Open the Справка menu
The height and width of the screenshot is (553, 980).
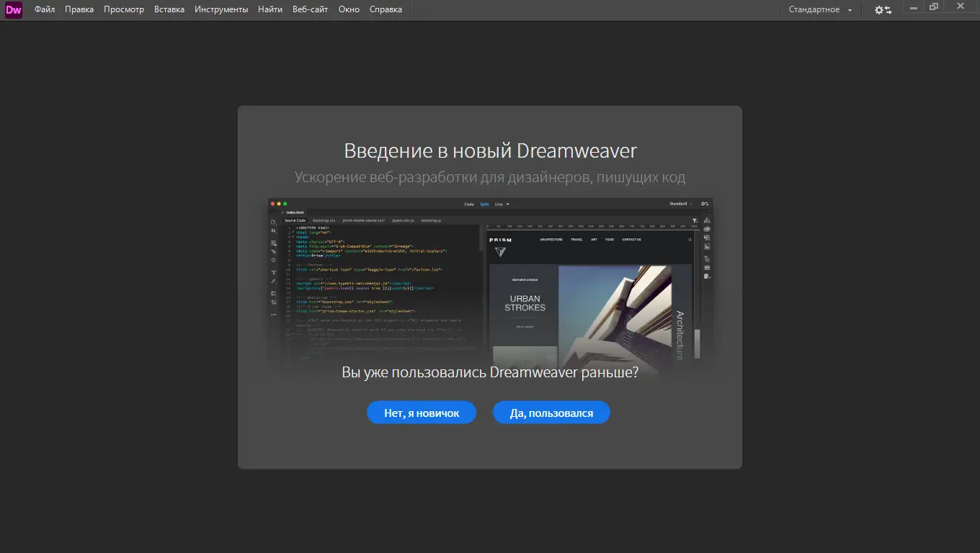(385, 9)
